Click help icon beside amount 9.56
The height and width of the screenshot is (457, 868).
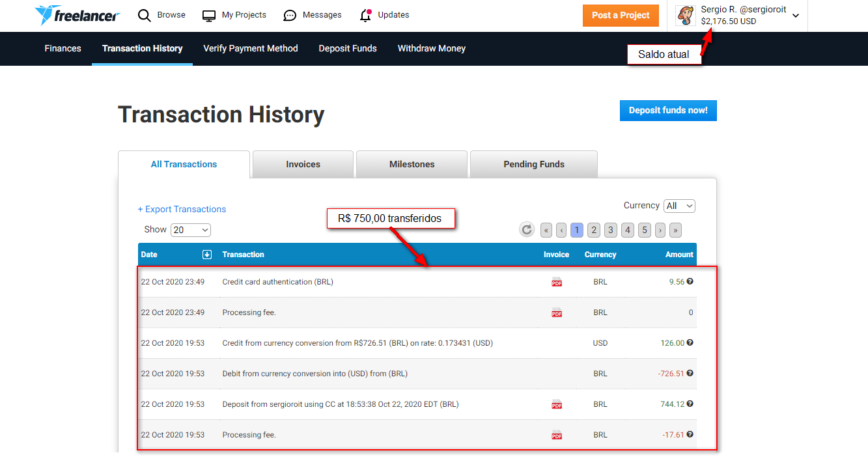[x=690, y=281]
